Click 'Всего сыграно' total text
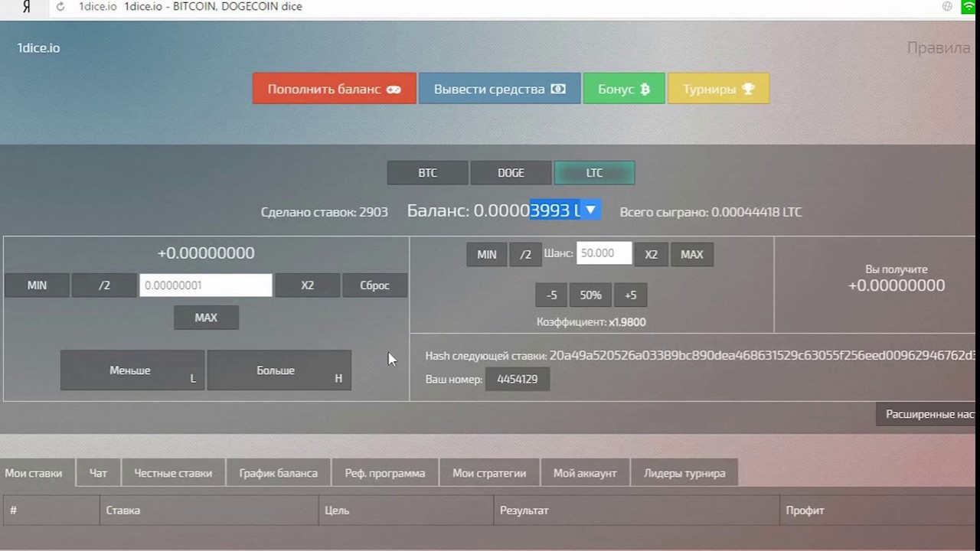The width and height of the screenshot is (980, 551). 710,212
